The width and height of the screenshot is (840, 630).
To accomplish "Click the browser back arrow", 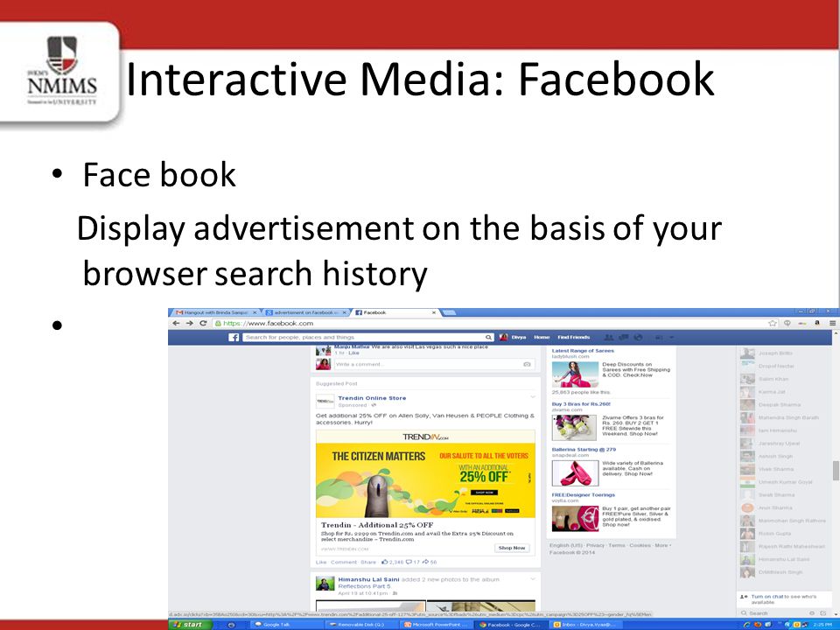I will (x=176, y=324).
